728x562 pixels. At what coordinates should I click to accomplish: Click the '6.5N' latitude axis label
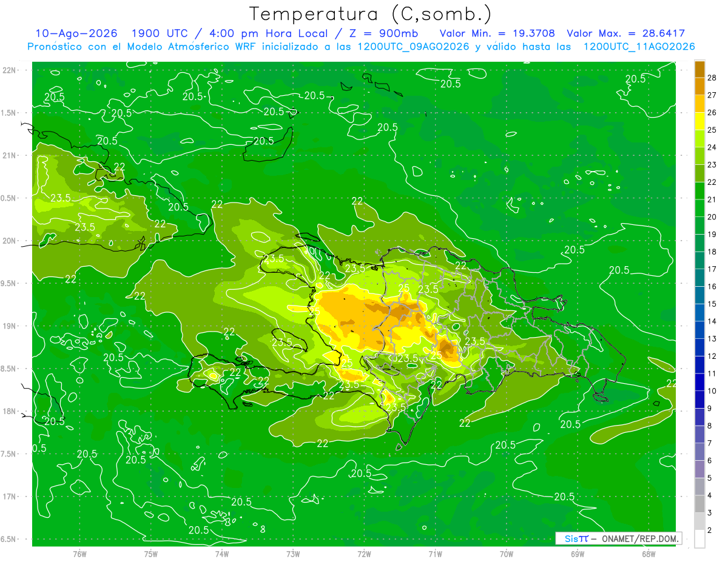[9, 539]
